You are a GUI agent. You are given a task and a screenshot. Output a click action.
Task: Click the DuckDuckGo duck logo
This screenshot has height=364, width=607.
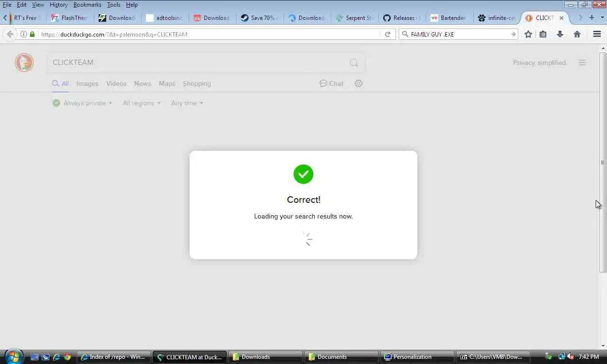[x=24, y=63]
